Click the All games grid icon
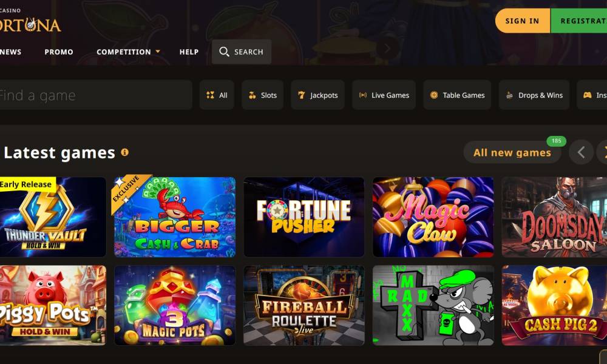The height and width of the screenshot is (364, 607). click(x=210, y=95)
